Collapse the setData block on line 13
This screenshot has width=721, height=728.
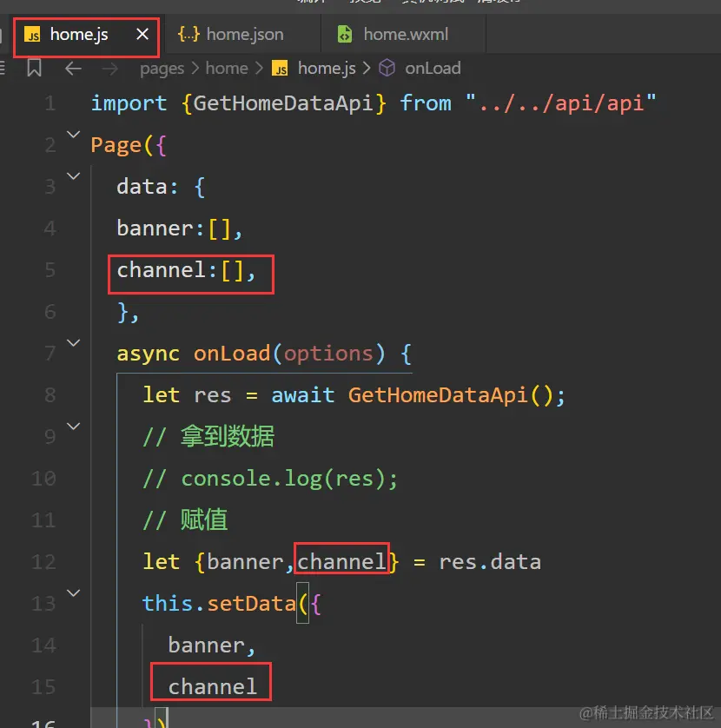click(x=73, y=592)
